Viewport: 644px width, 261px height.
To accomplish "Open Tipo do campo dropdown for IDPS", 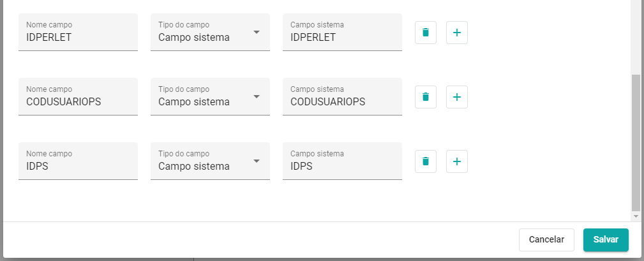I will click(210, 161).
